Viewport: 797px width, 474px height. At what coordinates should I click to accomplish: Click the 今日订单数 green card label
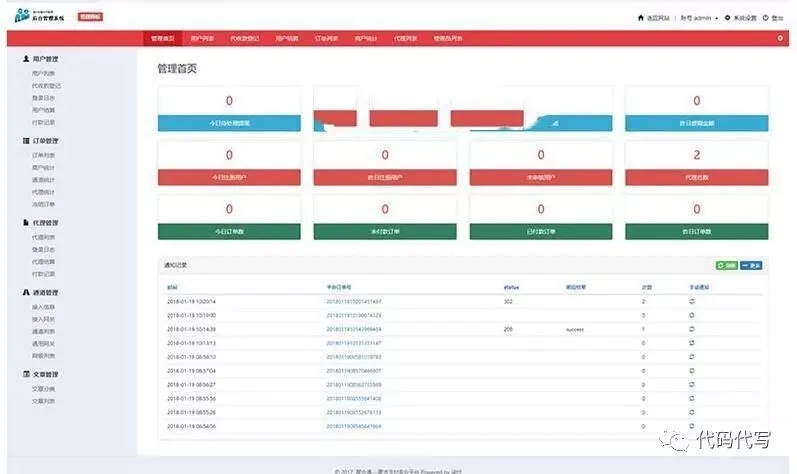click(229, 232)
